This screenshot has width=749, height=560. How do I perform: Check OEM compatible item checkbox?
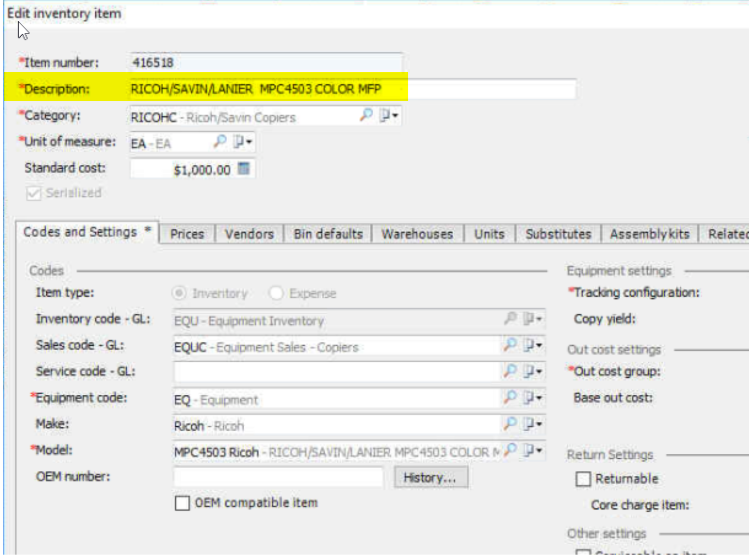(x=182, y=503)
